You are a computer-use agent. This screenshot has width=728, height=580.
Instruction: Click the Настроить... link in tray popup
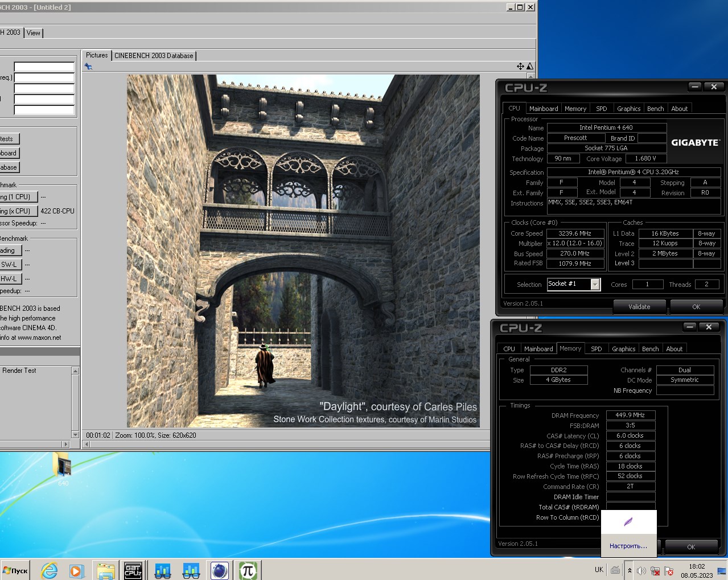point(628,546)
